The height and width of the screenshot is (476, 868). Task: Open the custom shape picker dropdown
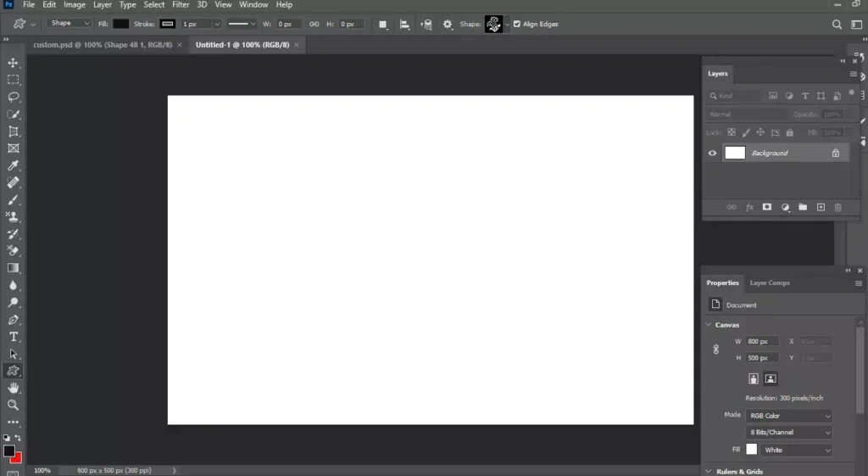507,25
